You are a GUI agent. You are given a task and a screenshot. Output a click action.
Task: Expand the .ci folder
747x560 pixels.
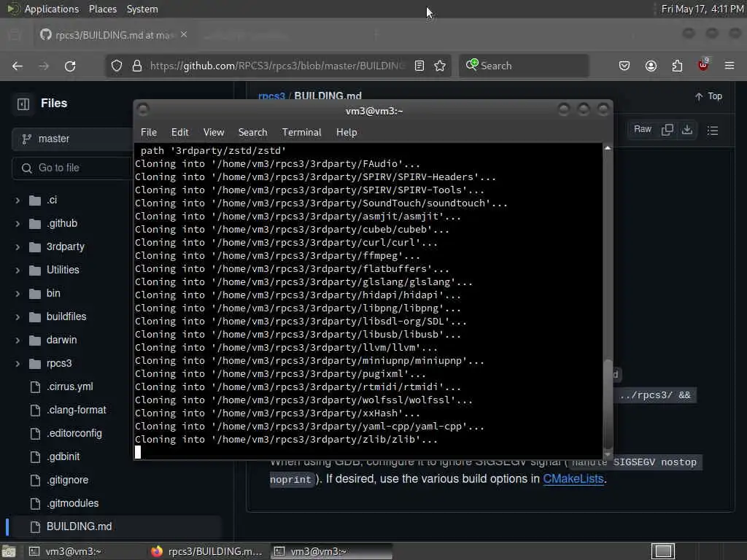pos(18,201)
